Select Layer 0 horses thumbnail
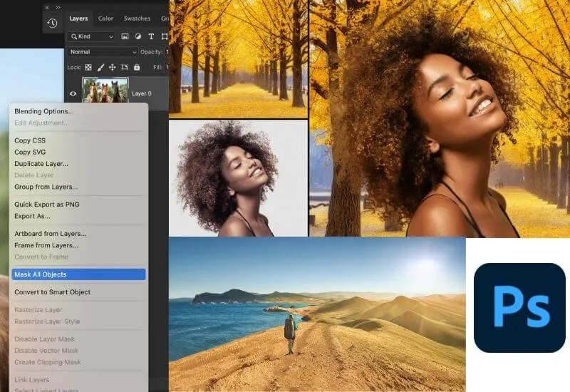 (x=105, y=91)
